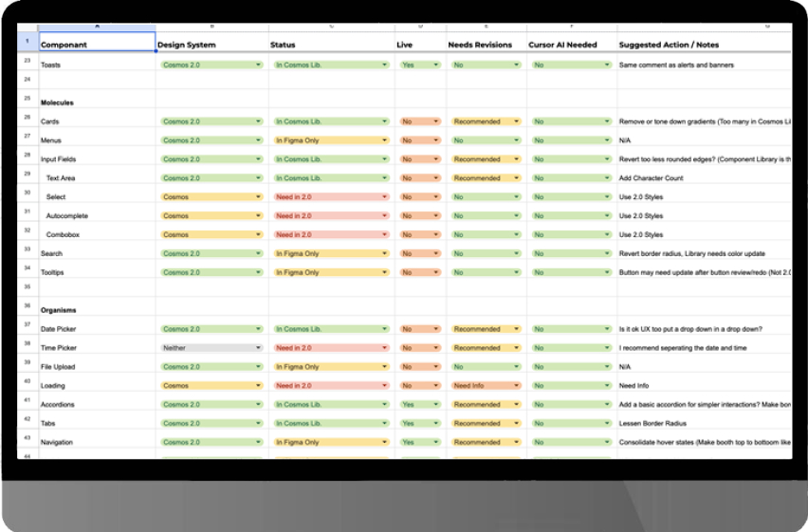Select the Tooltips notes cell about button update
Viewport: 808px width, 532px height.
[704, 272]
